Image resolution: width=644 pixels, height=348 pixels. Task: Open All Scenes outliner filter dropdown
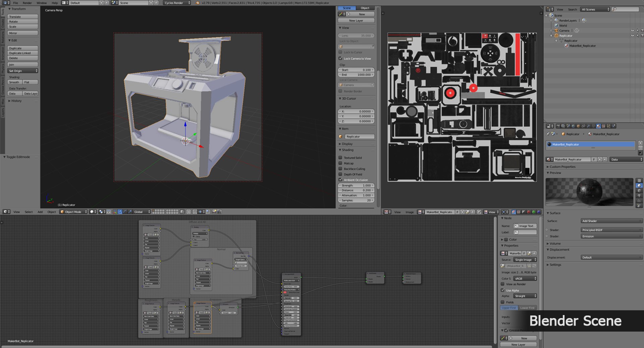(595, 9)
